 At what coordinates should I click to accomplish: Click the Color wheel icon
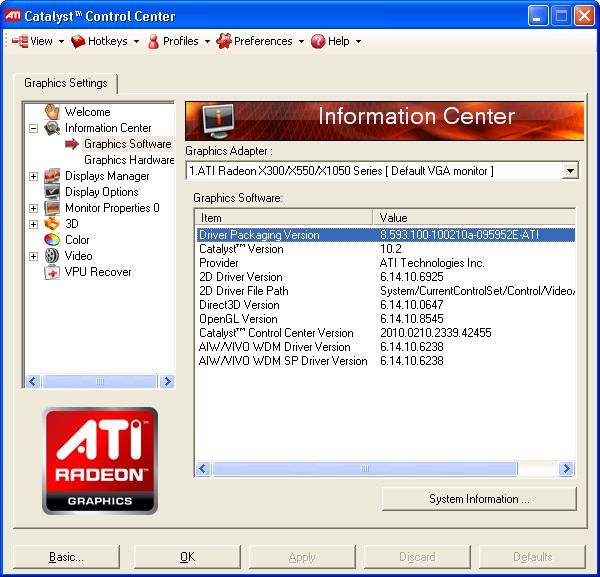click(x=52, y=240)
